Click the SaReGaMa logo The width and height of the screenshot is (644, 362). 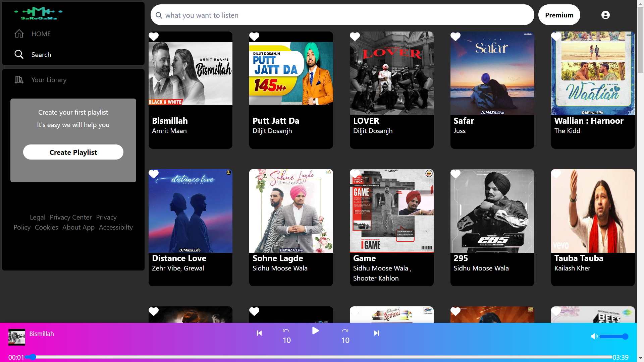click(39, 14)
